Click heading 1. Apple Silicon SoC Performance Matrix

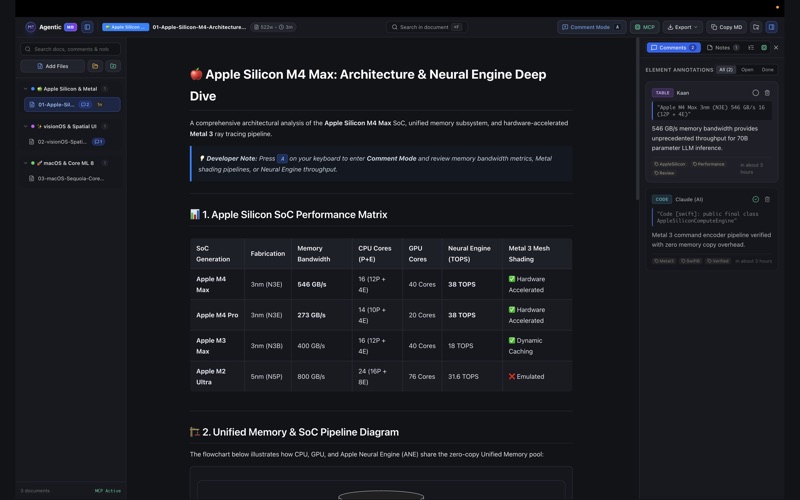[289, 215]
